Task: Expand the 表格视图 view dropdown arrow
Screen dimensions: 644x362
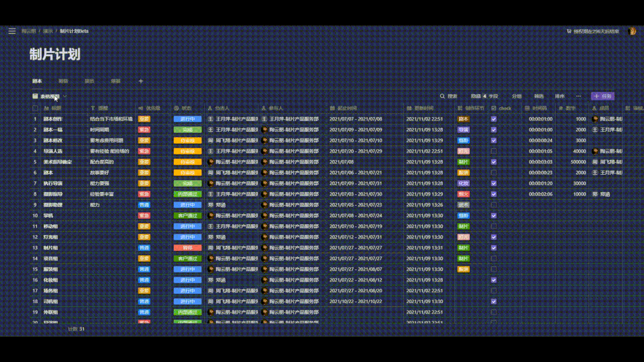Action: 64,96
